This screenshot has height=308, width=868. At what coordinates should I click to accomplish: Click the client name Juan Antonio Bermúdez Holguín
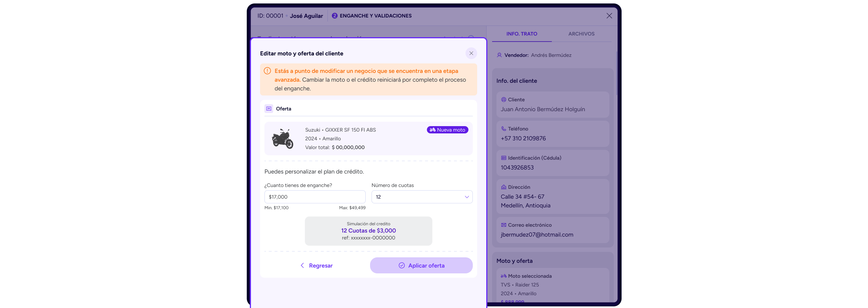click(x=543, y=109)
